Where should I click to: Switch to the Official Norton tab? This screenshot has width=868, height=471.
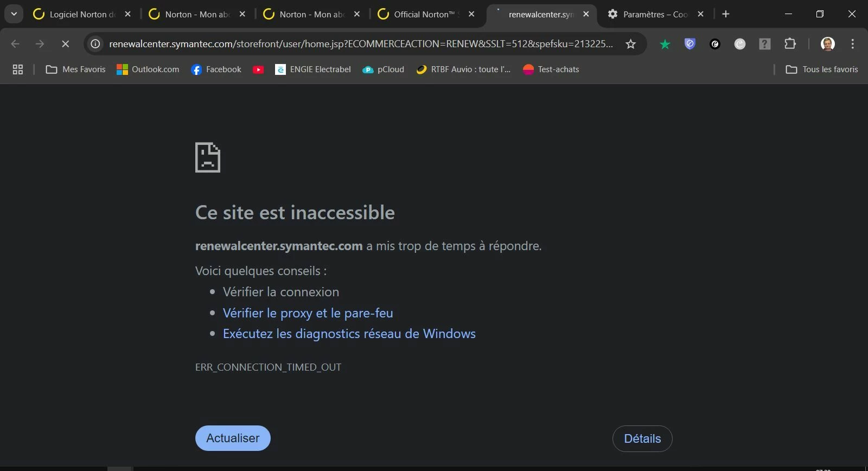(x=427, y=15)
